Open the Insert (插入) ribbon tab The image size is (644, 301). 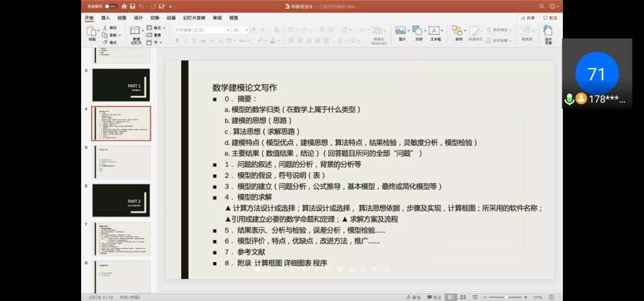[106, 18]
